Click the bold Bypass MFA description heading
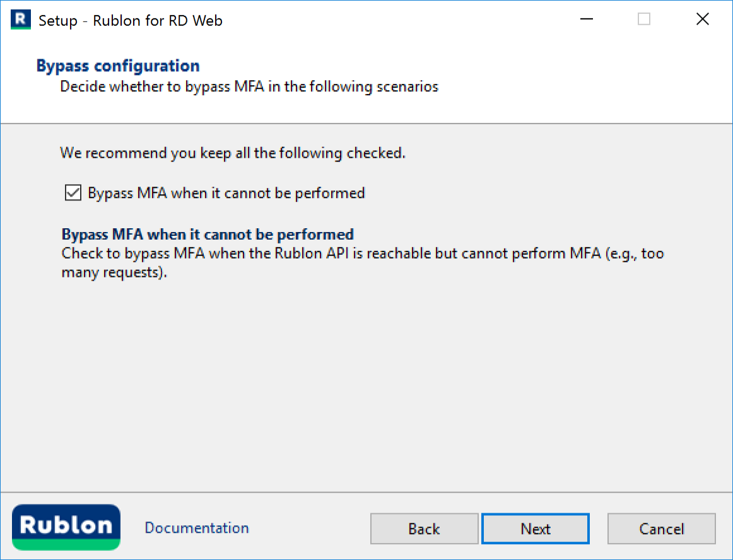 [x=208, y=235]
